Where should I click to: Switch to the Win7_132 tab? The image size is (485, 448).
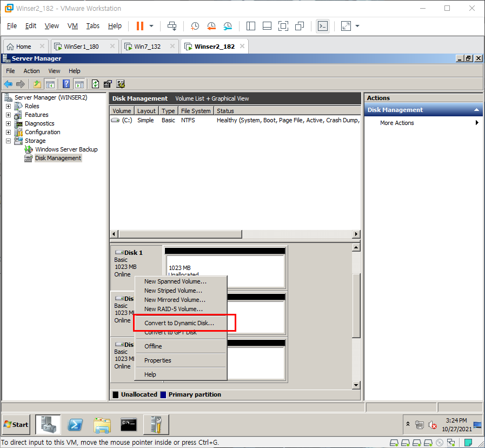tap(147, 47)
